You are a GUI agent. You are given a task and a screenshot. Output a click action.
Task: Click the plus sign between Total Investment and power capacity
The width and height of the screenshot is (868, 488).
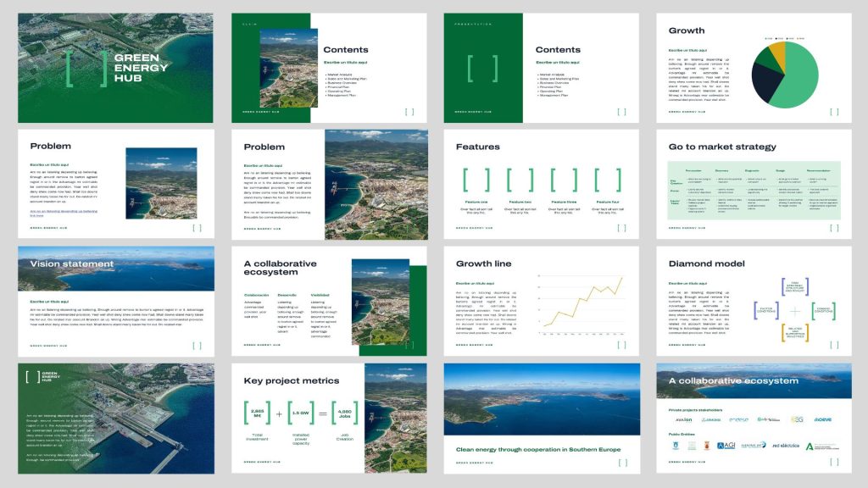pos(279,414)
